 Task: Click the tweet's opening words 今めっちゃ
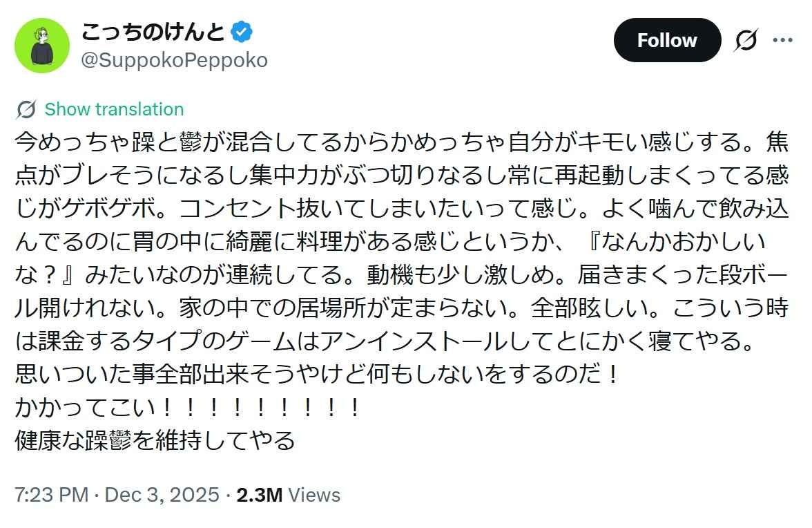64,142
